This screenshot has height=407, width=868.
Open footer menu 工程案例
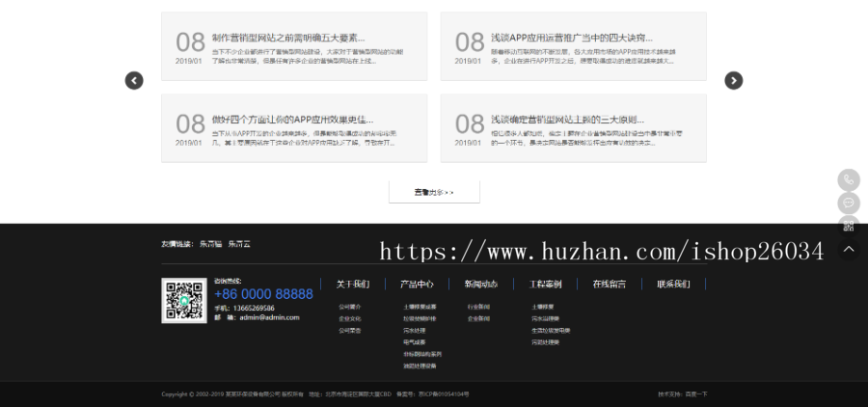(x=545, y=285)
